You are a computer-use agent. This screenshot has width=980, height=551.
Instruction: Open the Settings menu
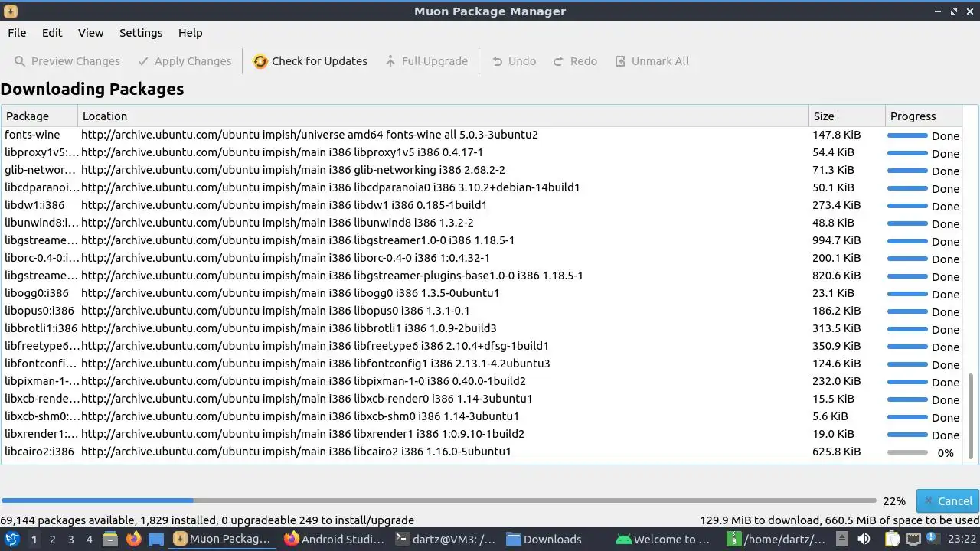point(141,33)
